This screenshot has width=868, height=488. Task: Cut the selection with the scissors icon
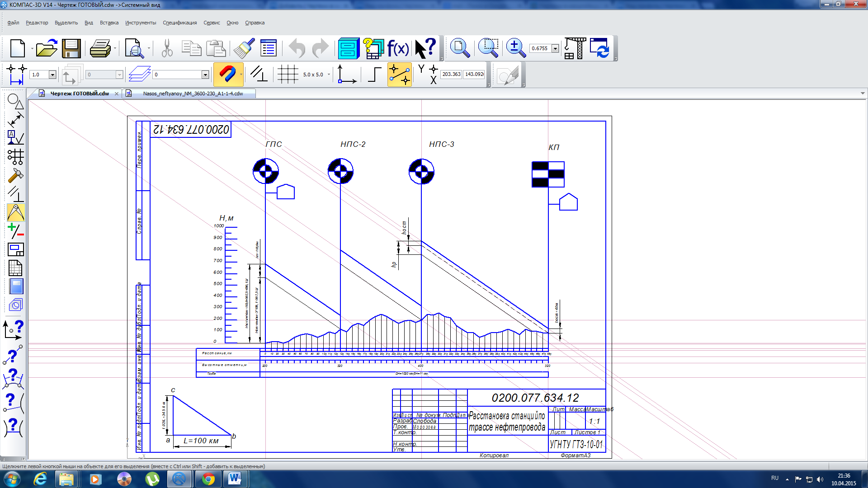(167, 48)
